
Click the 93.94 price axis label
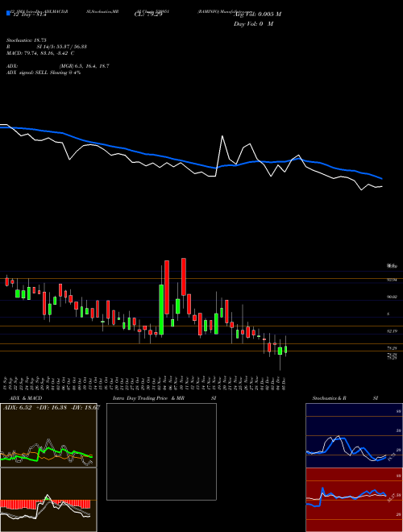(393, 280)
